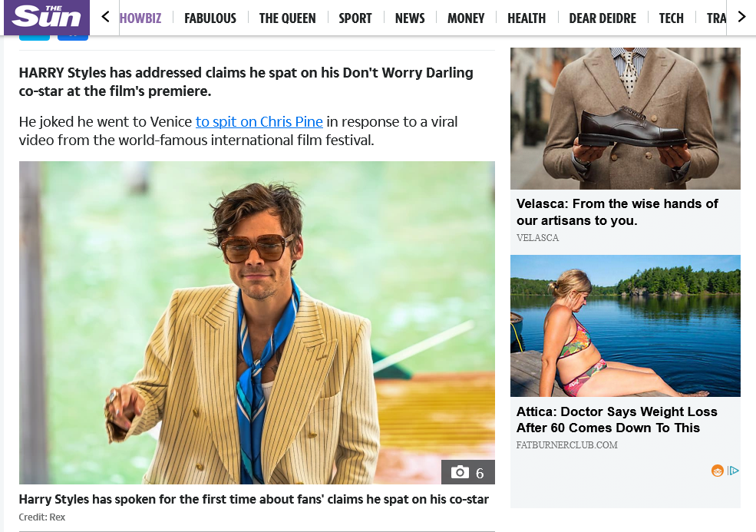Click the partially visible Facebook share button
The image size is (756, 532).
[x=73, y=38]
